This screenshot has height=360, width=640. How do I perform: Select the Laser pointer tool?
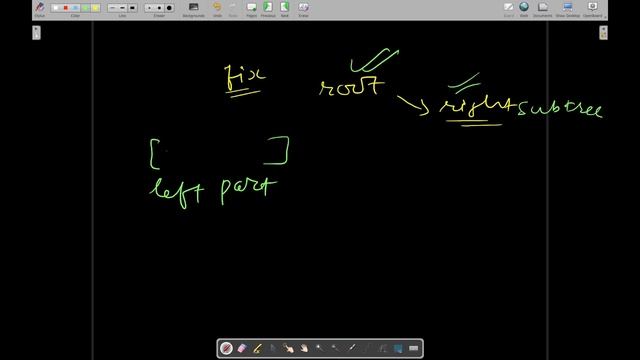(351, 348)
